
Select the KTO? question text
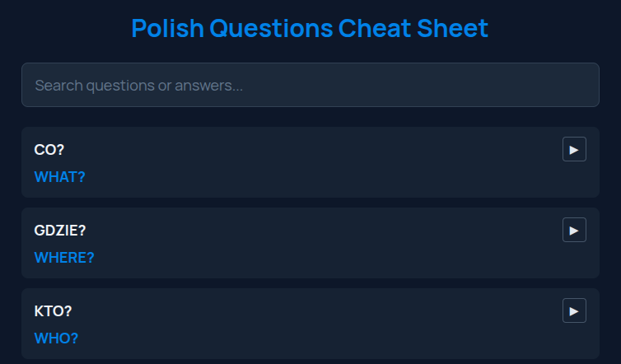(x=53, y=311)
